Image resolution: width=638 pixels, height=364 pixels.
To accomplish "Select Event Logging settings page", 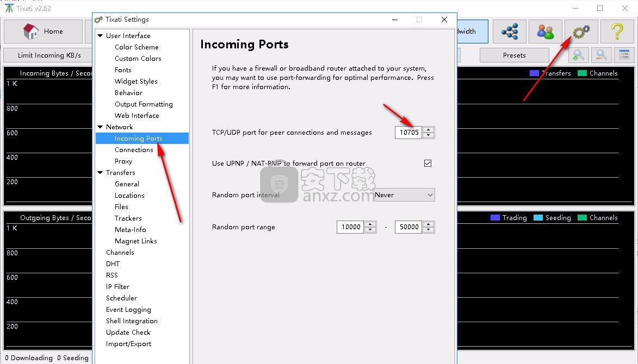I will [128, 310].
